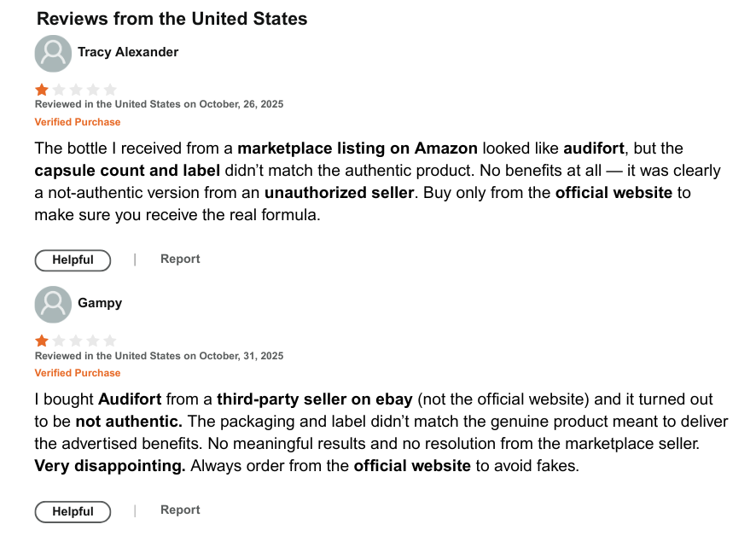Screen dimensions: 756x536
Task: Click Verified Purchase on Tracy Alexander's review
Action: tap(78, 122)
